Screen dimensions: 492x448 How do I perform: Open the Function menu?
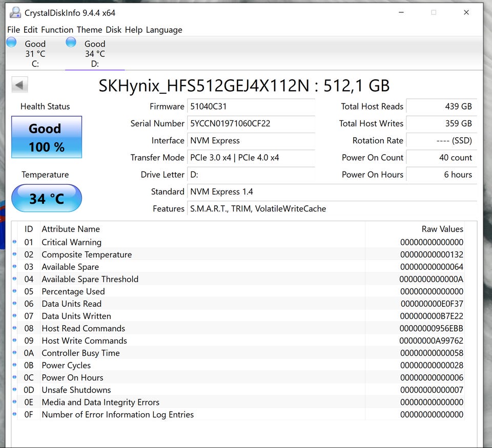pos(57,30)
